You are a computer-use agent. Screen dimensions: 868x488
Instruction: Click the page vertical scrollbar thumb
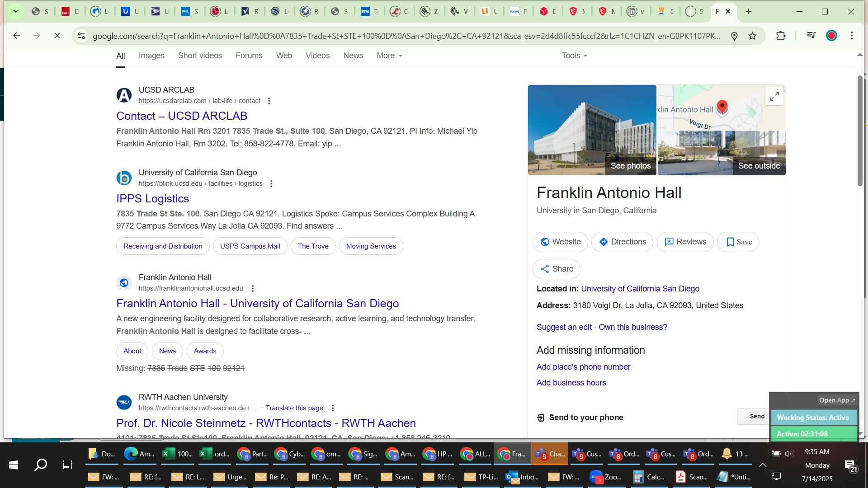(x=860, y=131)
